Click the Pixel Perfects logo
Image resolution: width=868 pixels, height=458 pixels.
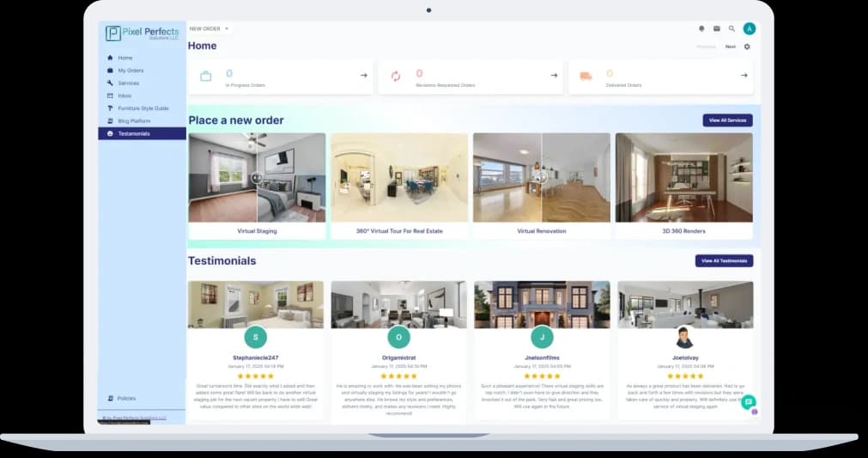[142, 34]
